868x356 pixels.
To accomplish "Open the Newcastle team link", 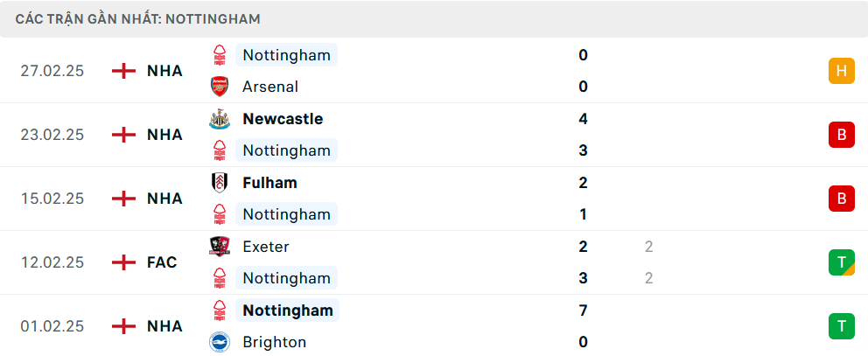I will coord(283,119).
